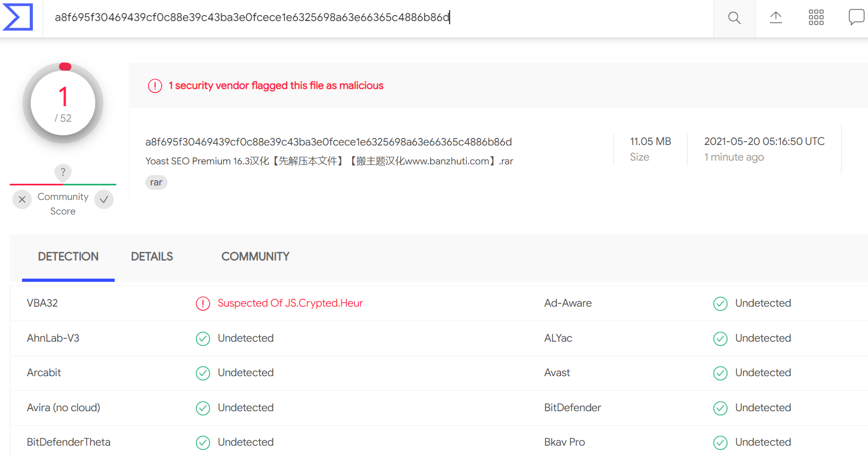Click the green check icon for BitDefender

point(720,408)
